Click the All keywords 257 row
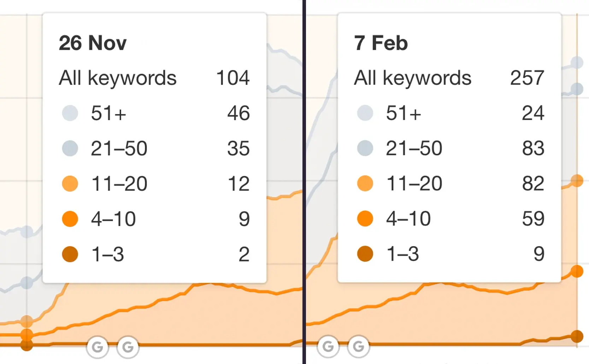 pyautogui.click(x=449, y=78)
